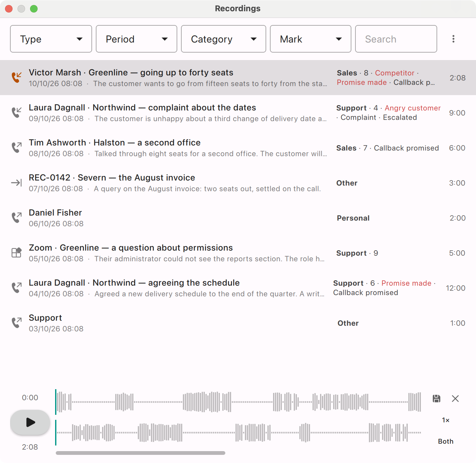Open the Type filter dropdown
This screenshot has width=476, height=463.
[x=51, y=39]
